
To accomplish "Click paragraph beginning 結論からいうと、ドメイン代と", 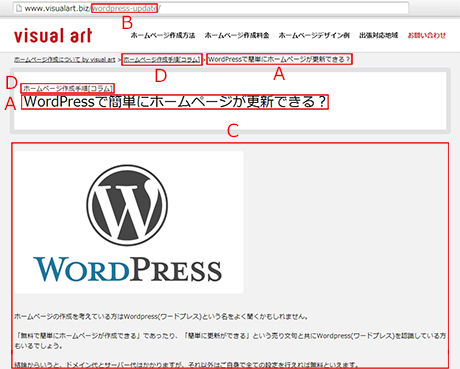I will 186,364.
